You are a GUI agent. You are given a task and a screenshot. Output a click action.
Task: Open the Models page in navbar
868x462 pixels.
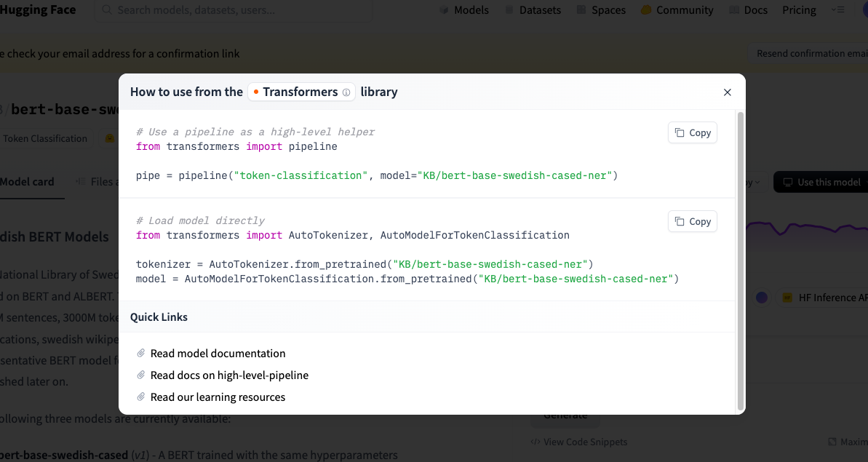click(464, 10)
